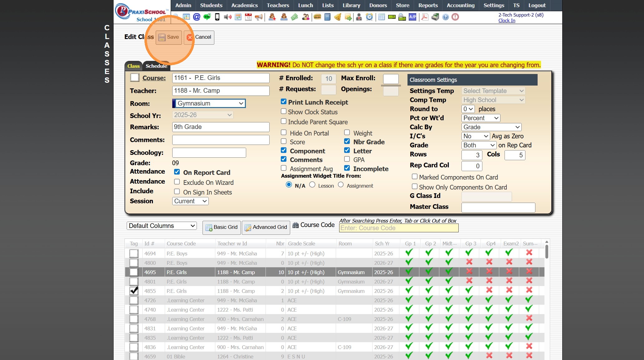Image resolution: width=644 pixels, height=360 pixels.
Task: Click the hamburger lunch icon
Action: (317, 17)
